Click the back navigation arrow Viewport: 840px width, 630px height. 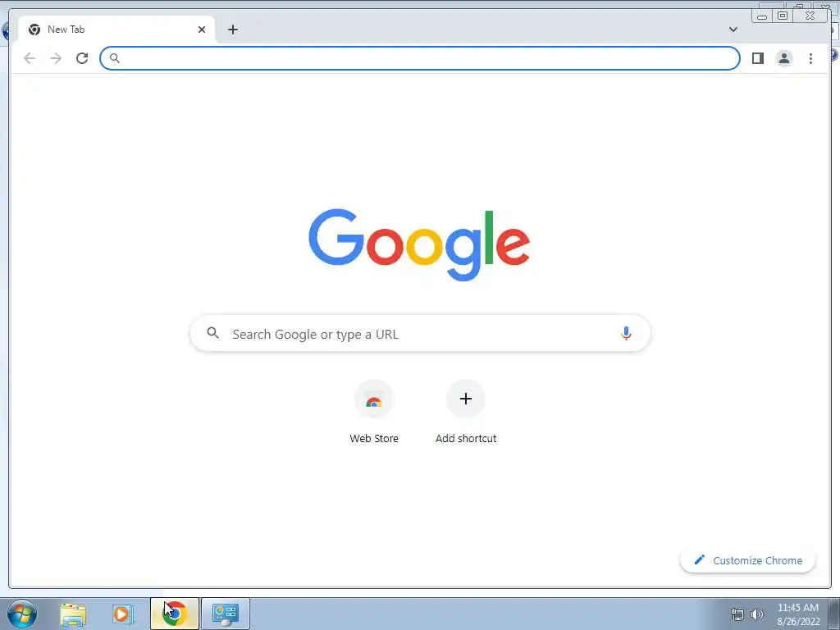pos(30,58)
